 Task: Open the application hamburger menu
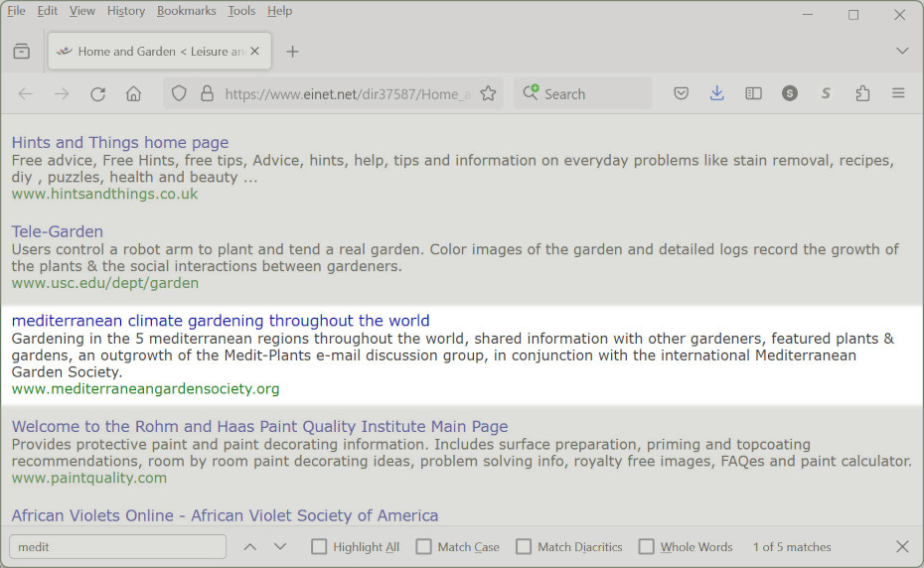898,93
